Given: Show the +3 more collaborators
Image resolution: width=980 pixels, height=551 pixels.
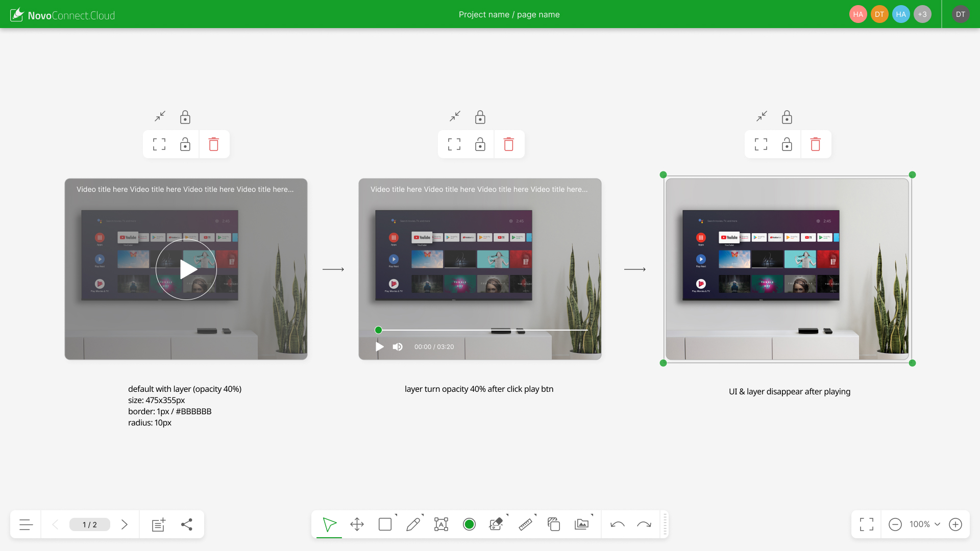Looking at the screenshot, I should click(922, 14).
